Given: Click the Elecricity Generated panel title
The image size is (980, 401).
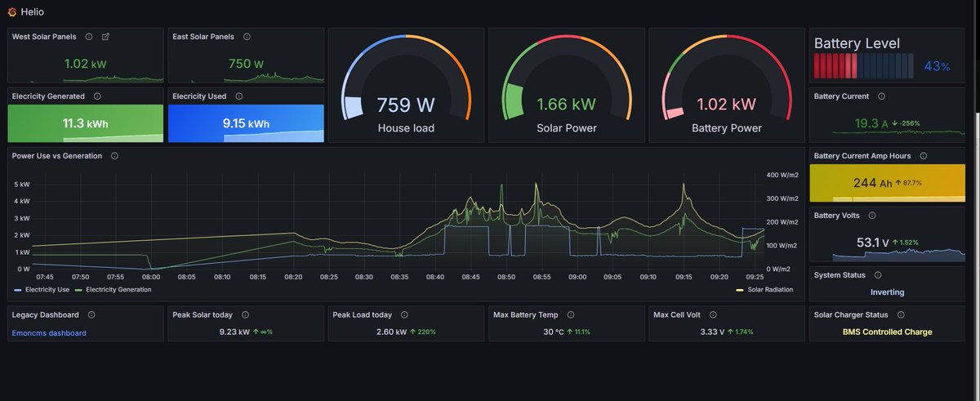Looking at the screenshot, I should point(48,96).
